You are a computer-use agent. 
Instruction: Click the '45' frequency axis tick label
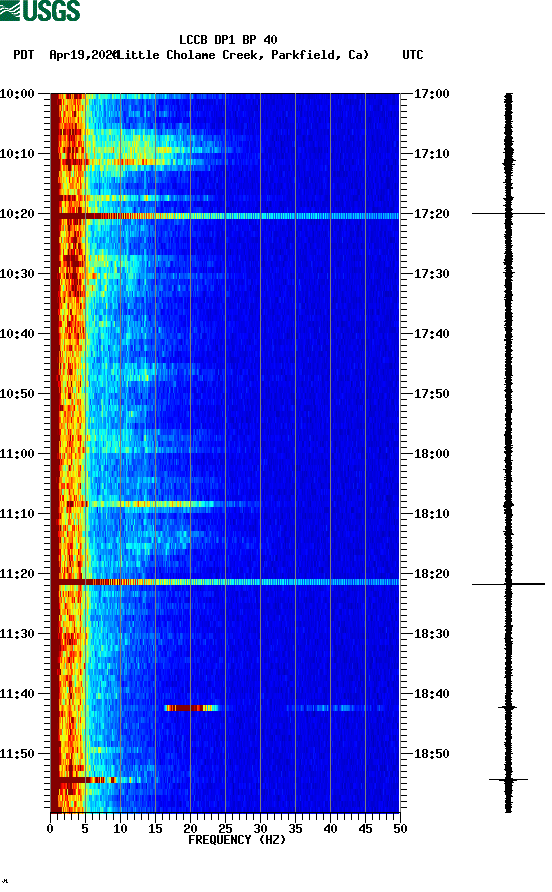365,829
